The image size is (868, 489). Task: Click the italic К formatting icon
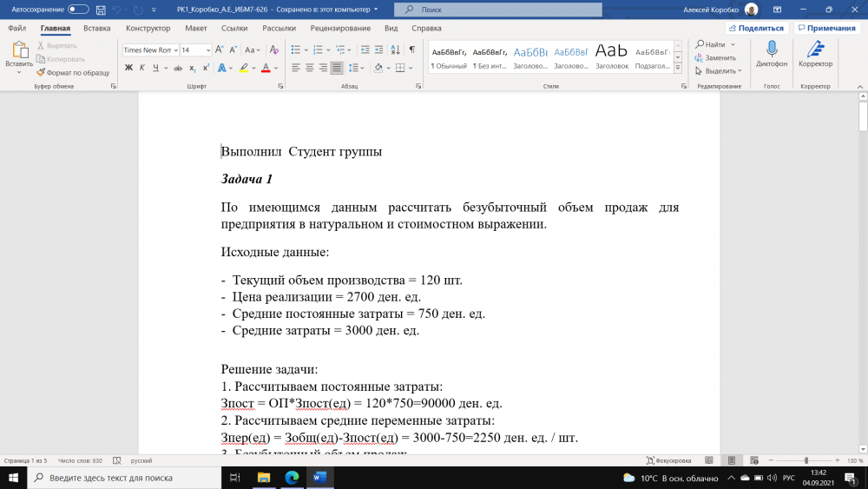(x=141, y=68)
